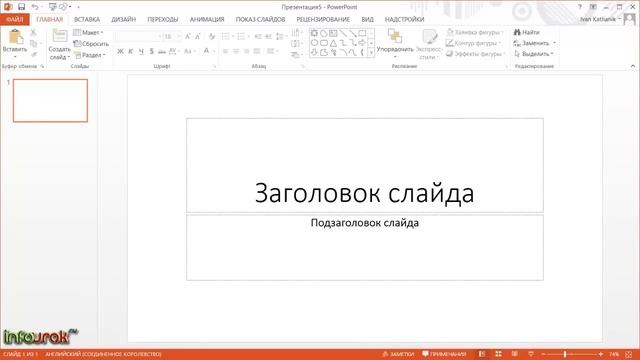The width and height of the screenshot is (640, 360).
Task: Click ПРИМЕЧАНИЯ comments button in status bar
Action: [444, 354]
